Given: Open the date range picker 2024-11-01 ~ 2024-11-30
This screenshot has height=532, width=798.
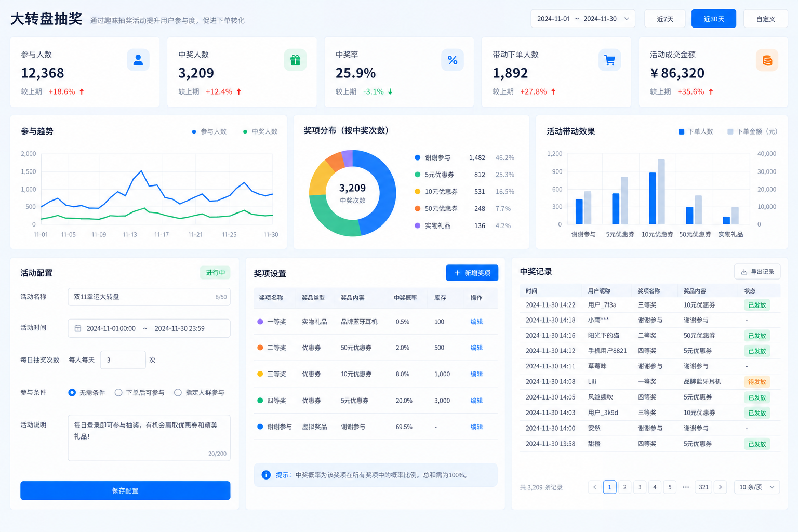Looking at the screenshot, I should [x=583, y=19].
